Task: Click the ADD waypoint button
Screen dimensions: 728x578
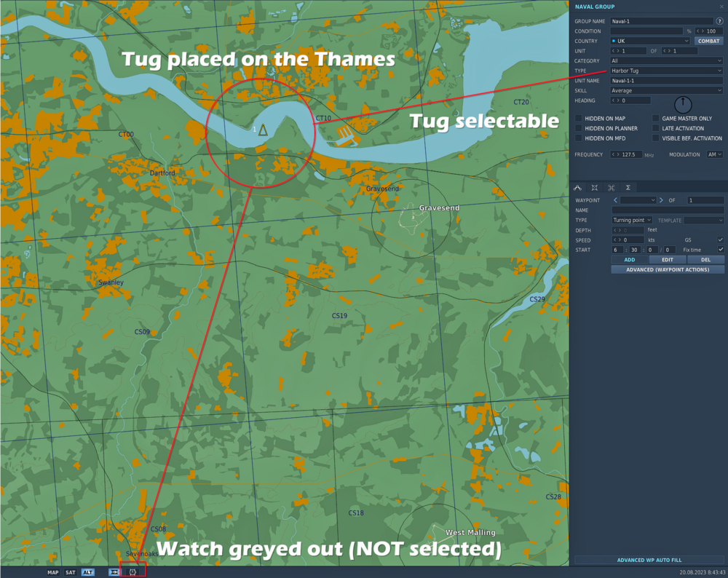Action: click(x=629, y=259)
